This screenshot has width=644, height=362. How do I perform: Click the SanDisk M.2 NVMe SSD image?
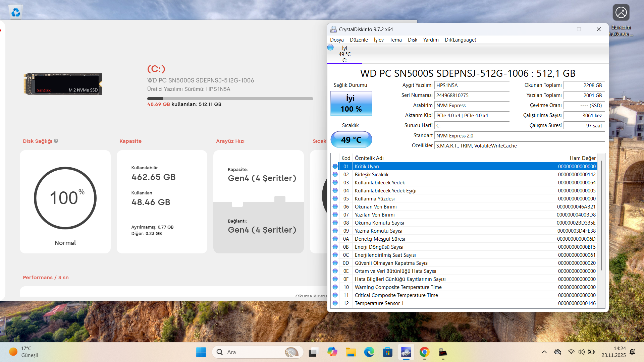(x=63, y=84)
